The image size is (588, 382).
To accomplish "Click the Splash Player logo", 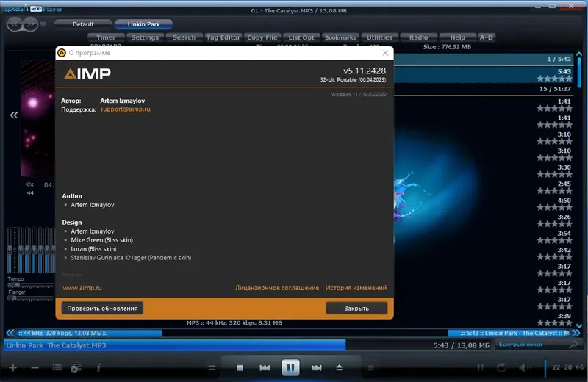I will click(33, 9).
